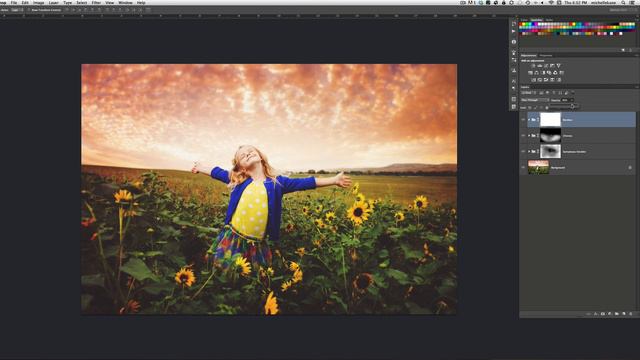Toggle Show Transform Controls checkbox
The height and width of the screenshot is (360, 640).
pyautogui.click(x=29, y=10)
